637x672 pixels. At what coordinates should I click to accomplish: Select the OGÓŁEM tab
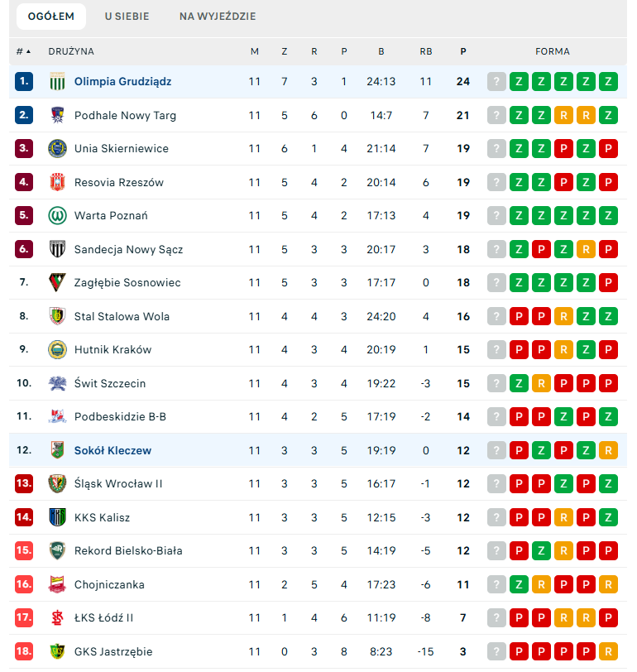(50, 17)
